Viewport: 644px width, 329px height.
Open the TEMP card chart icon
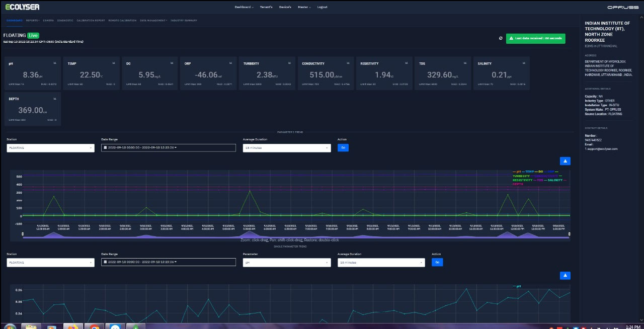click(114, 63)
